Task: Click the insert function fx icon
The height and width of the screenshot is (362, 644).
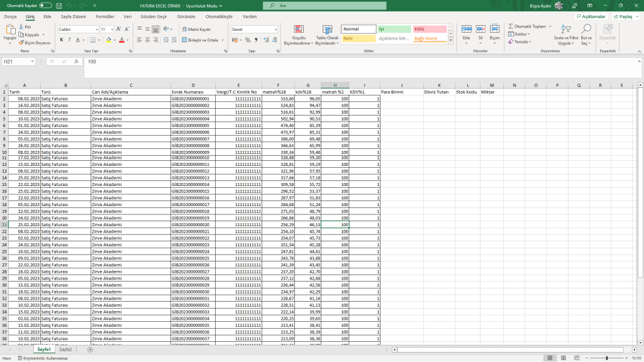Action: point(76,62)
